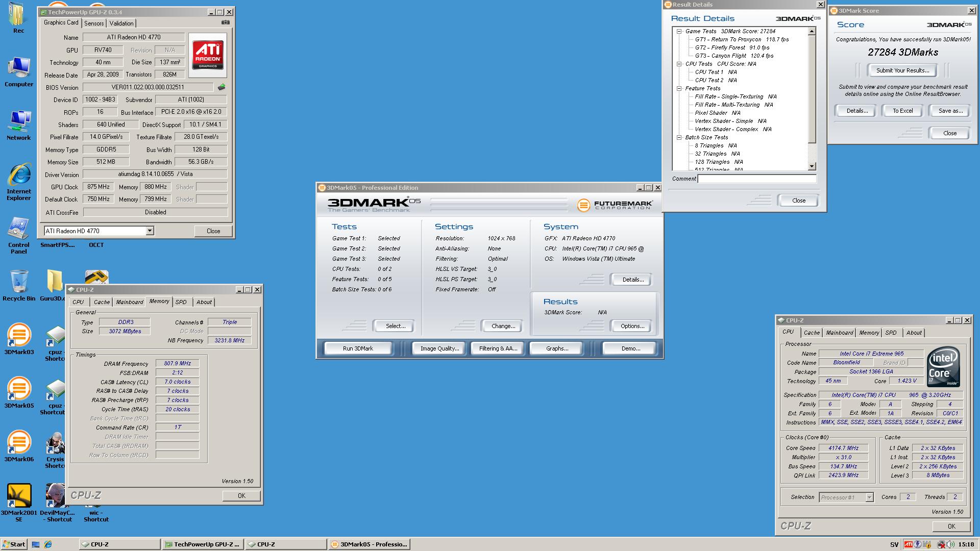
Task: Select the 3DMark2001 SE desktop shortcut
Action: 19,503
